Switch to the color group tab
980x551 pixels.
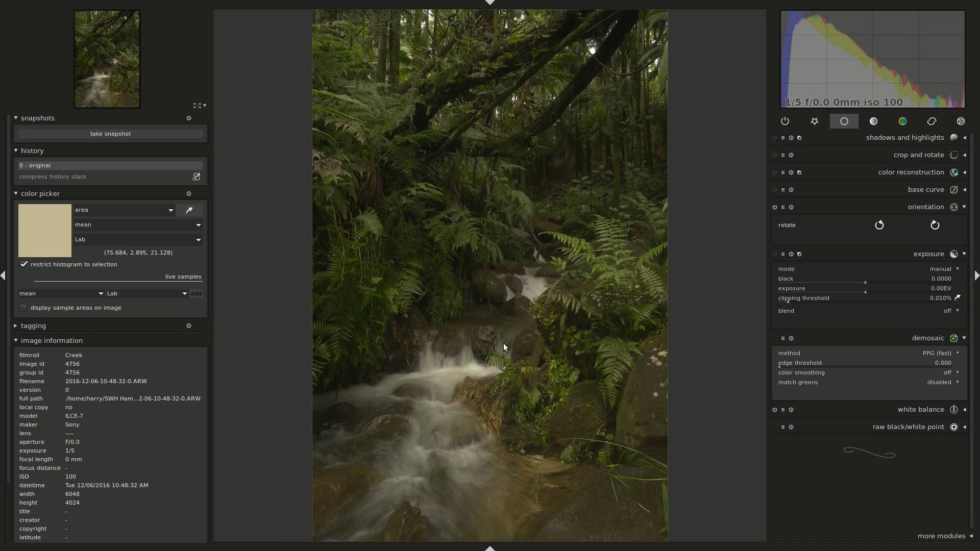pyautogui.click(x=902, y=121)
